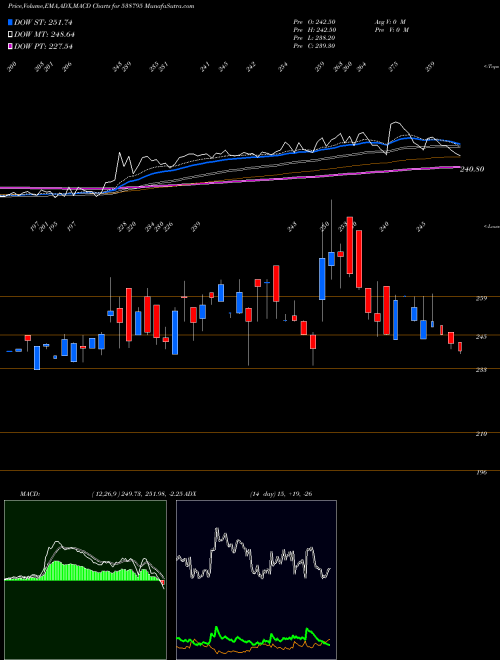500x660 pixels.
Task: Open the dark blue ADX indicator panel
Action: coord(256,580)
